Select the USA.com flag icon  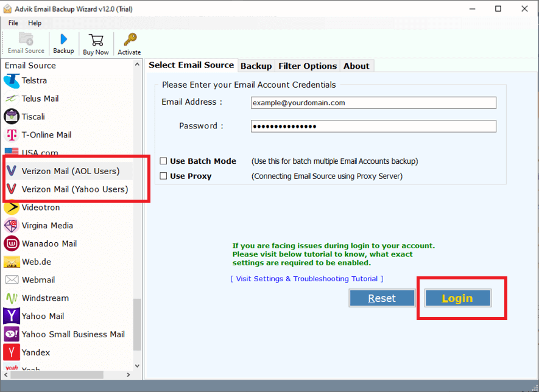pos(12,151)
